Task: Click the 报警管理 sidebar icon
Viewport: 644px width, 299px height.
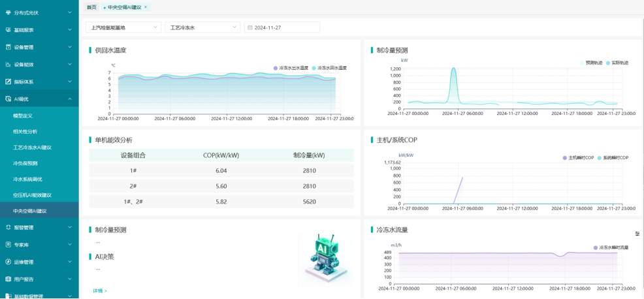Action: 8,227
